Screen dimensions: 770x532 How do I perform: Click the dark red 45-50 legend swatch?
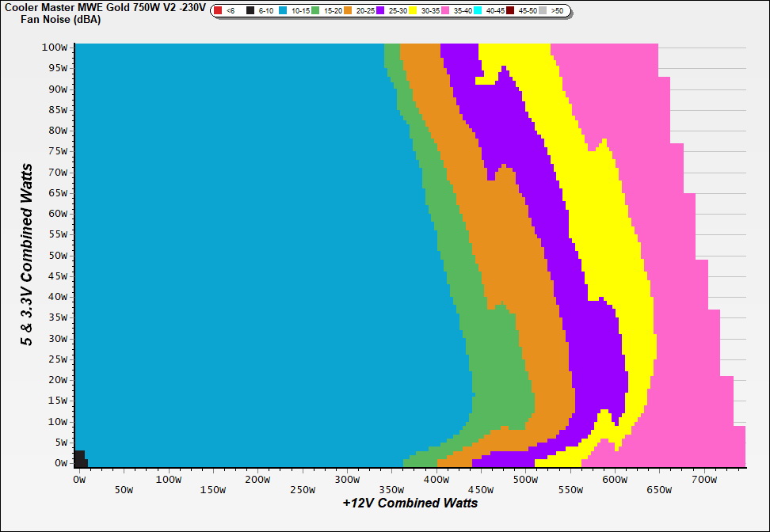[511, 11]
